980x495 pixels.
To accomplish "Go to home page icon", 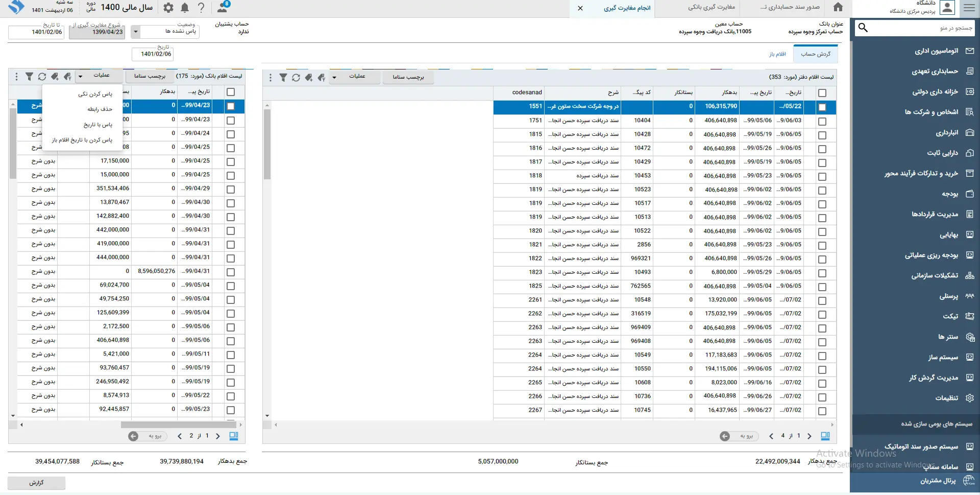I will [838, 7].
